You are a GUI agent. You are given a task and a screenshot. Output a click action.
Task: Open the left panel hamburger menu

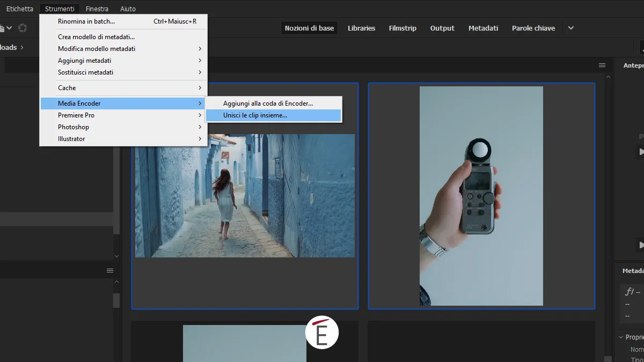click(x=109, y=270)
